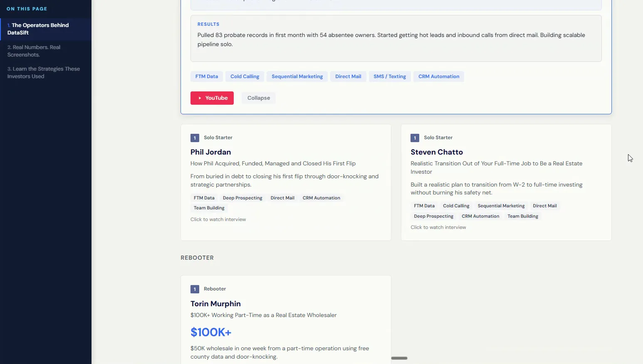Open Torin Murphin's card title
Screen dimensions: 643x364
point(215,304)
